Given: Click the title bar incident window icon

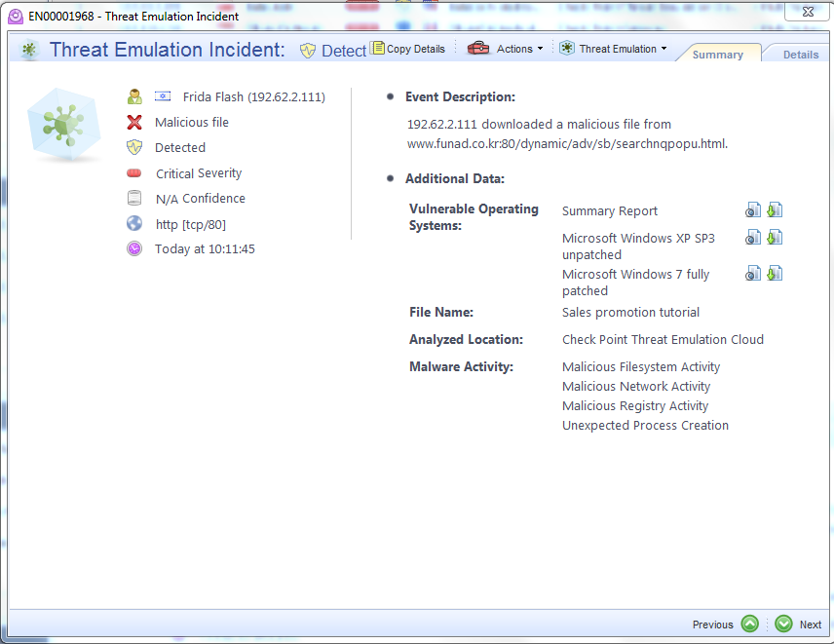Looking at the screenshot, I should (16, 17).
